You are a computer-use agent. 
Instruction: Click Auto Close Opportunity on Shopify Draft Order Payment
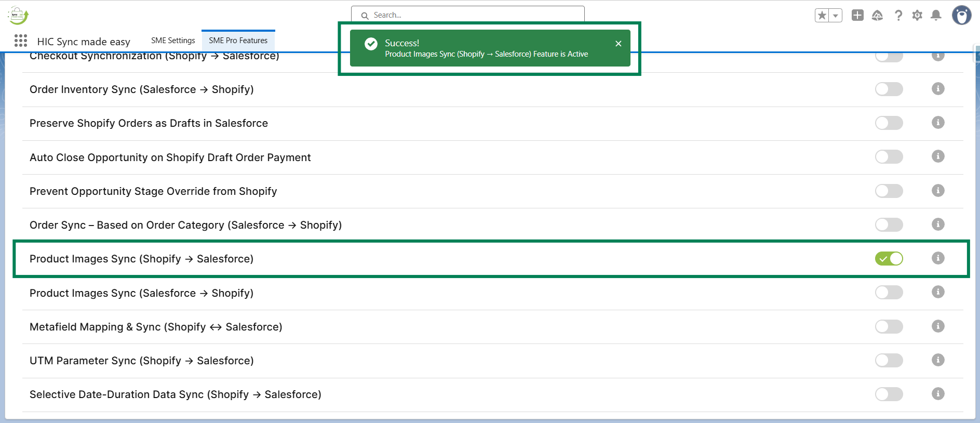(170, 157)
